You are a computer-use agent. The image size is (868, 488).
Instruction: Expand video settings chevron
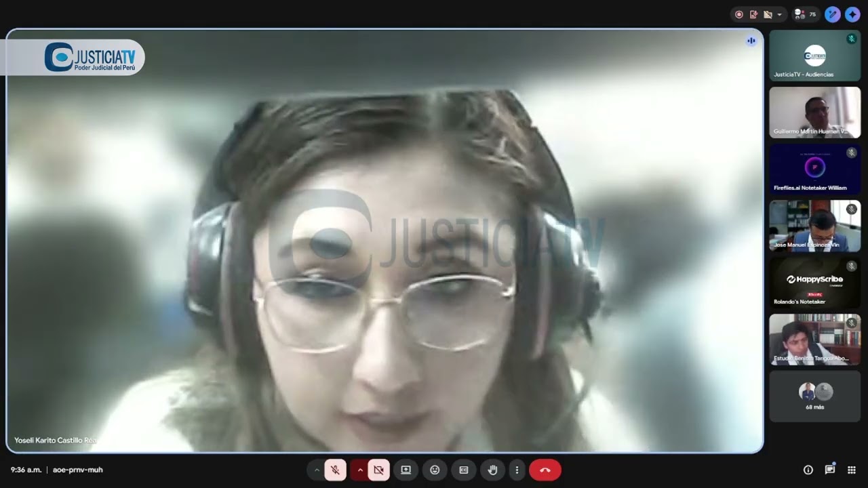coord(360,470)
